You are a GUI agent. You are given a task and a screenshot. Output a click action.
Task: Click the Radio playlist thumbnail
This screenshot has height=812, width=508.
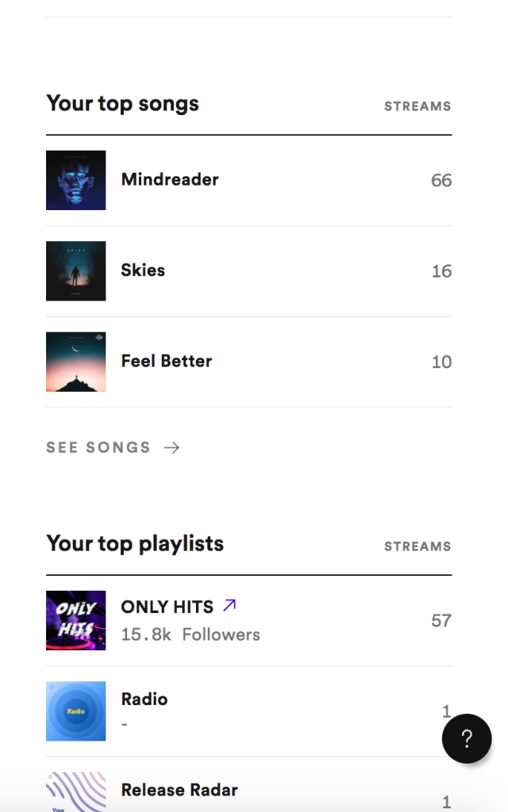pos(76,710)
